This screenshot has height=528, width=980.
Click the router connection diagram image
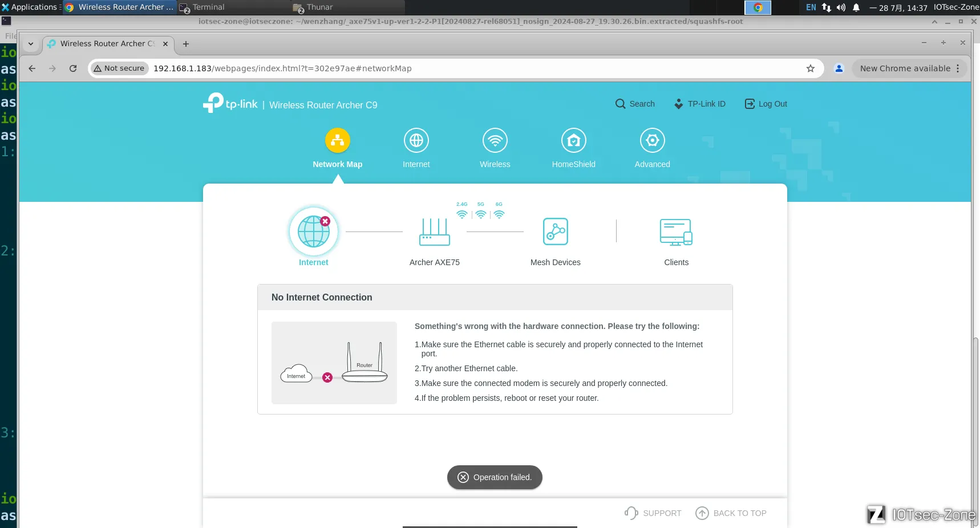coord(334,363)
